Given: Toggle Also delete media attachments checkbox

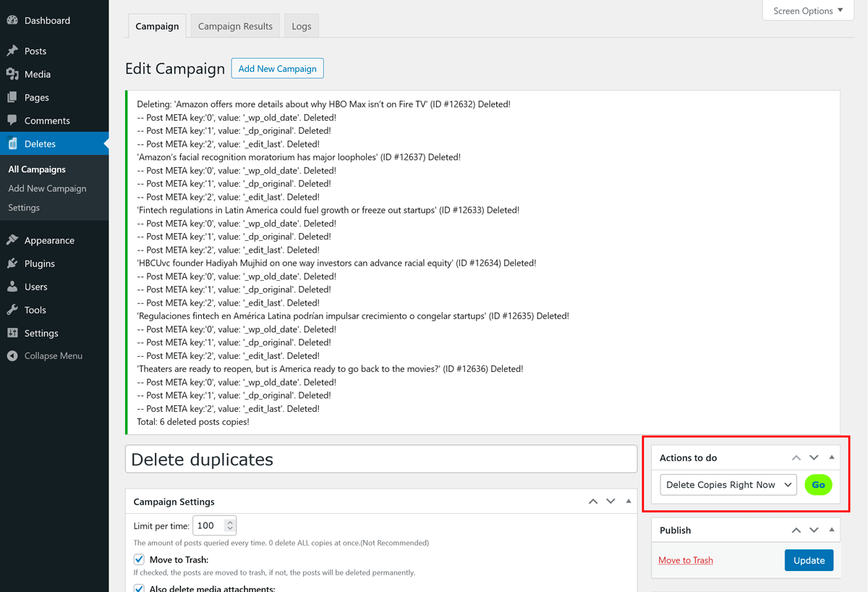Looking at the screenshot, I should tap(139, 588).
